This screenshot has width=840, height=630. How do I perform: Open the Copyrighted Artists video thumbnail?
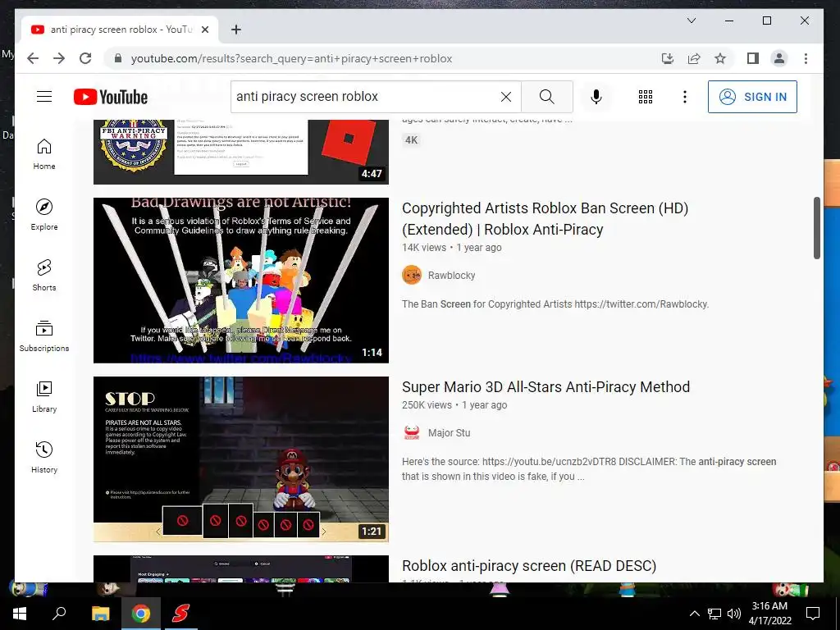(241, 281)
